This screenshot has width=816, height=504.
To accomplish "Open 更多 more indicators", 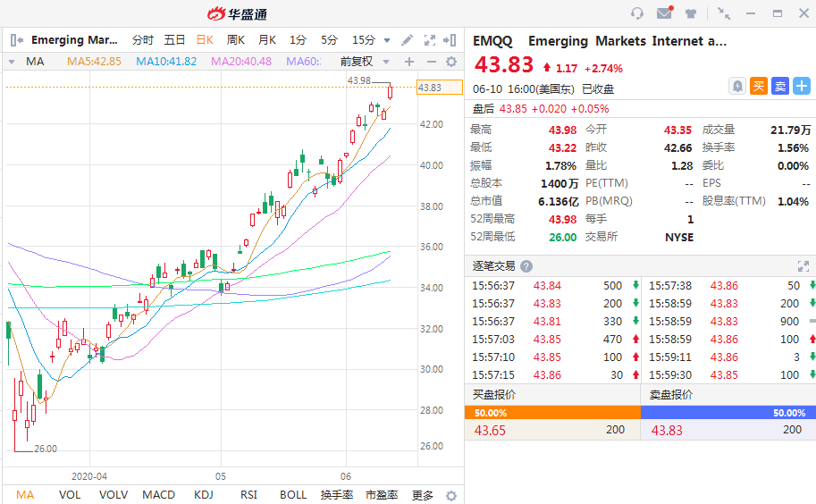I will [423, 495].
